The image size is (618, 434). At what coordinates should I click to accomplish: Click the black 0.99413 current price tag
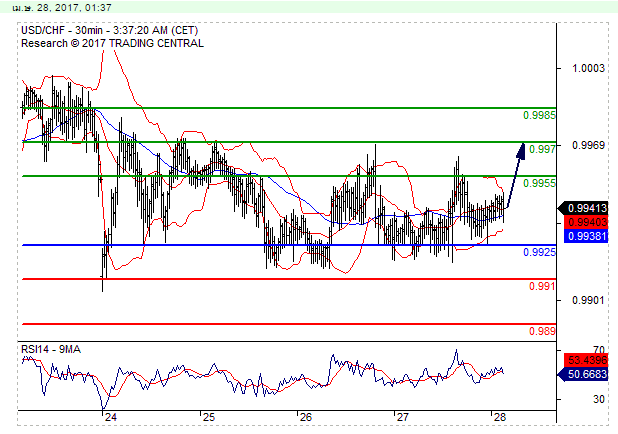[x=584, y=208]
